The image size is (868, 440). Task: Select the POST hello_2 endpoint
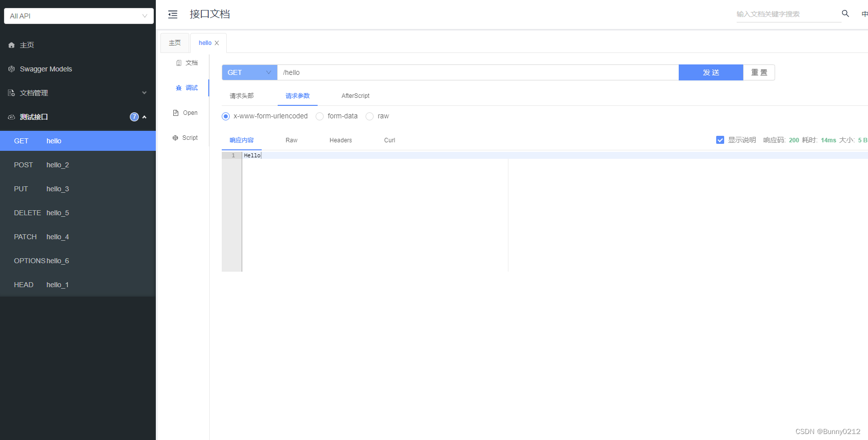78,165
